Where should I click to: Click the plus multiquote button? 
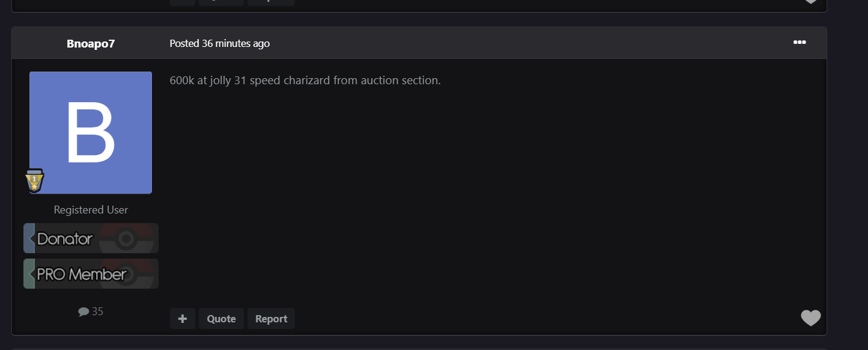coord(183,319)
